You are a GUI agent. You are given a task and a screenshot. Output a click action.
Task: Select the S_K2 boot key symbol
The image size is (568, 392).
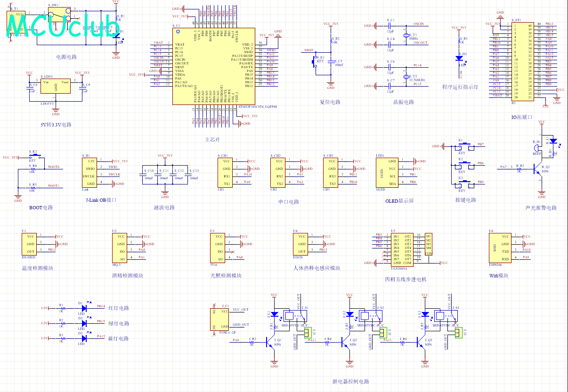34,157
